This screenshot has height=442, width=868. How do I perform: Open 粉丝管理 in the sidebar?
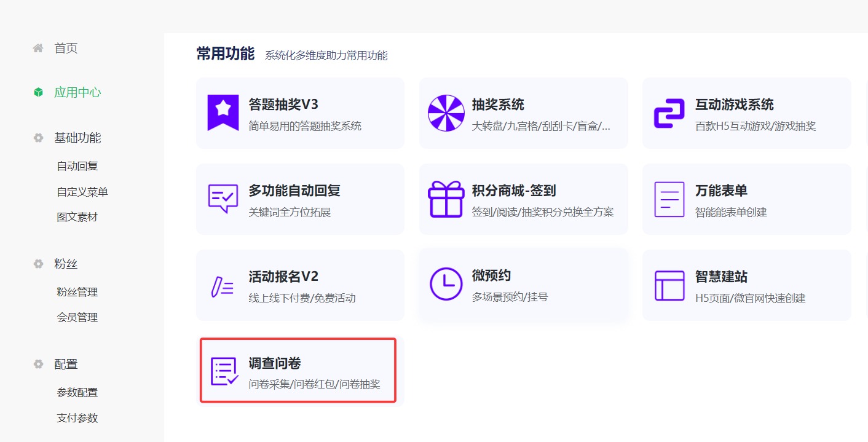click(77, 292)
